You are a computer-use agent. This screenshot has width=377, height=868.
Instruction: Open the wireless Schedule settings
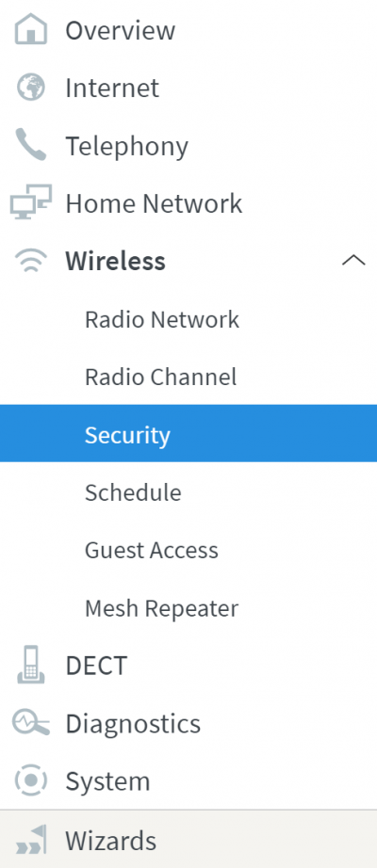click(x=133, y=492)
